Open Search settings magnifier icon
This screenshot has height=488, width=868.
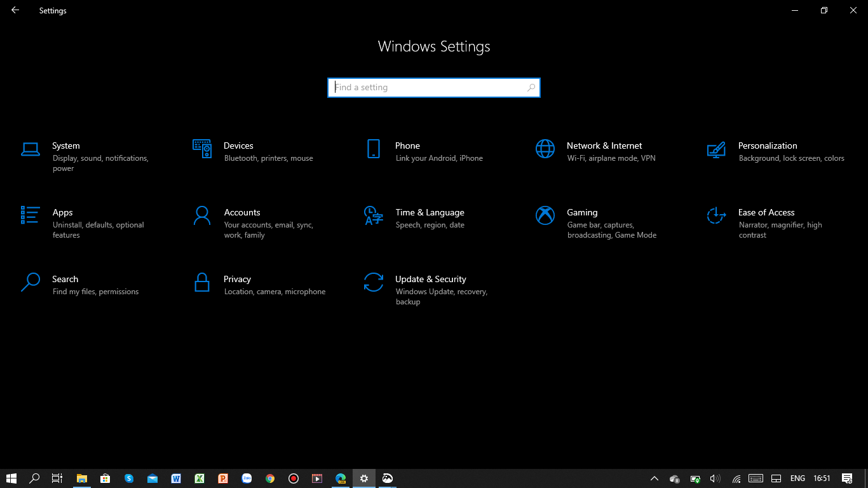click(31, 282)
